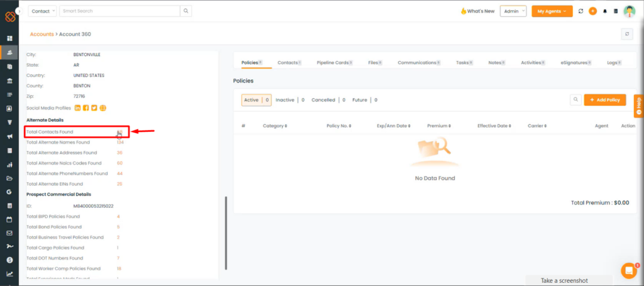The image size is (644, 286).
Task: Click the account details panel scrollbar
Action: pos(226,233)
